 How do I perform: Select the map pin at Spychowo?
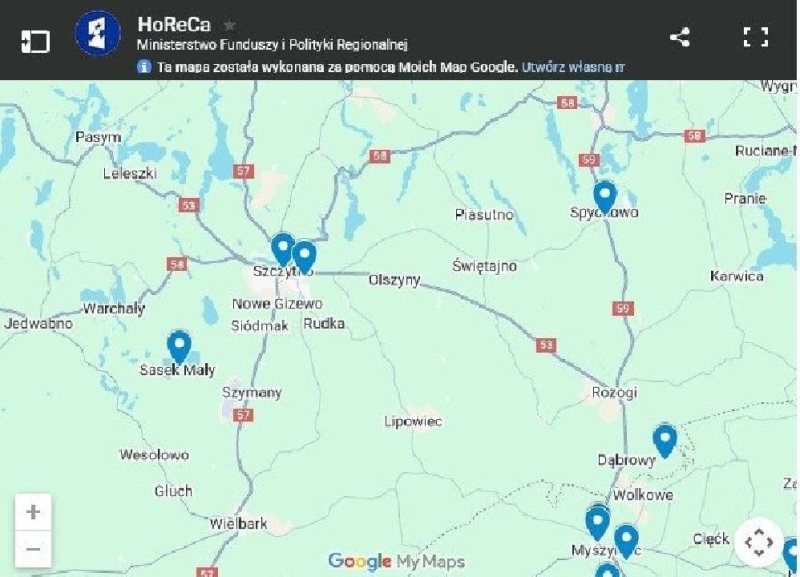(605, 196)
